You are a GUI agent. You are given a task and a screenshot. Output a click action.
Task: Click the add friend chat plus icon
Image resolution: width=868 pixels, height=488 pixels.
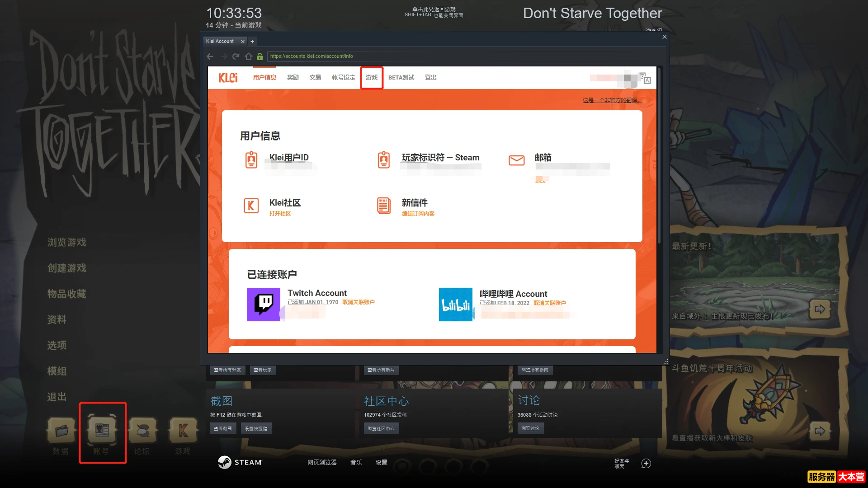coord(646,463)
